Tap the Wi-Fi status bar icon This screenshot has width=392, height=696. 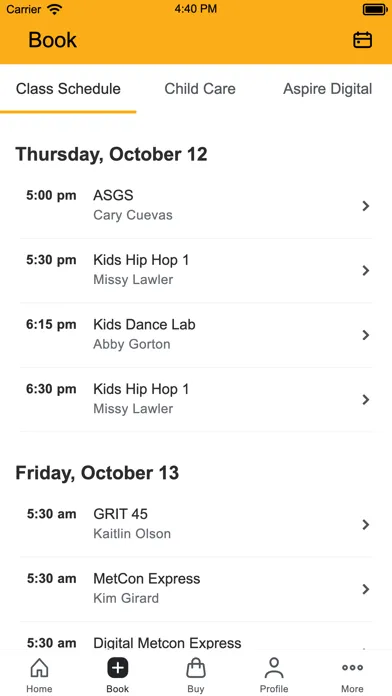[x=55, y=9]
